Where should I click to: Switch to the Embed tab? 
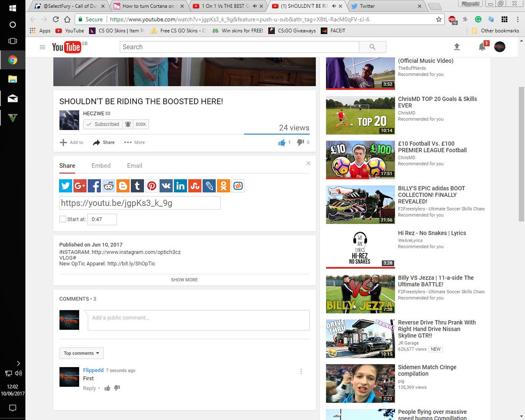[x=101, y=165]
